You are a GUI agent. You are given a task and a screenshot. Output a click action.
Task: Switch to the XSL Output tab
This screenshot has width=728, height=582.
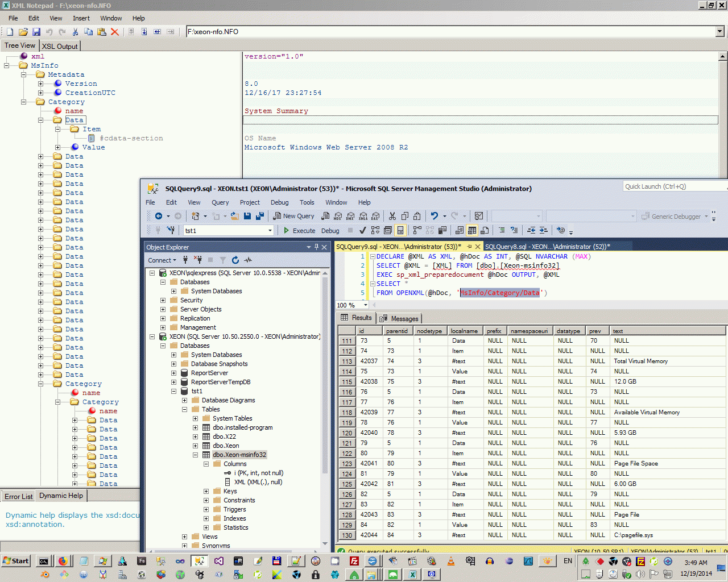click(x=60, y=46)
